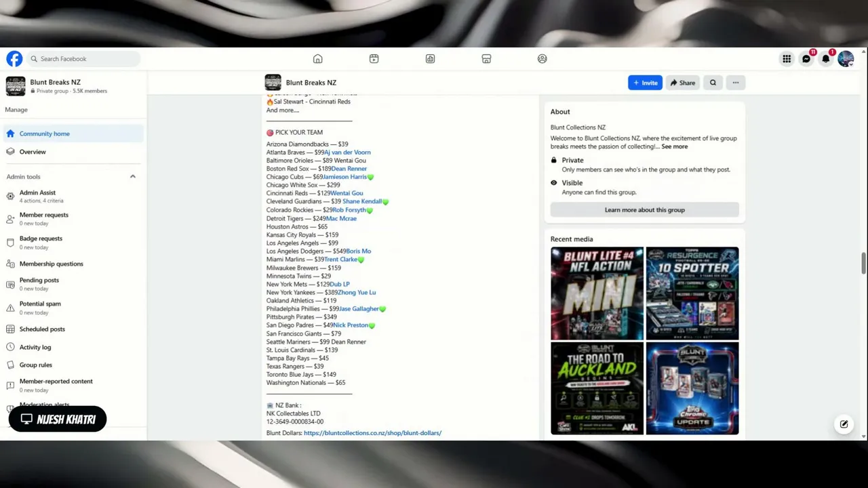The image size is (868, 488).
Task: Click the Membership questions icon
Action: coord(10,264)
